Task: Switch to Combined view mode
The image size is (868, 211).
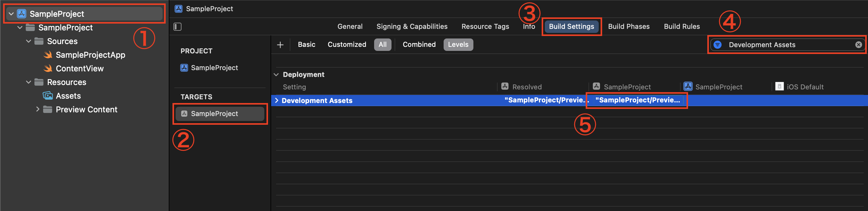Action: click(419, 44)
